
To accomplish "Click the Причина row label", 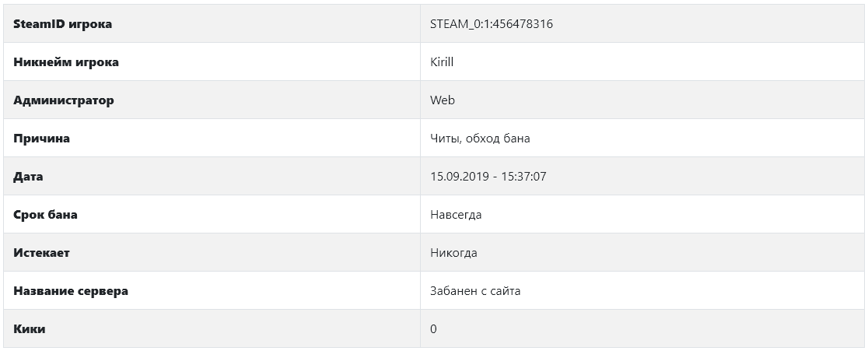I will 41,139.
